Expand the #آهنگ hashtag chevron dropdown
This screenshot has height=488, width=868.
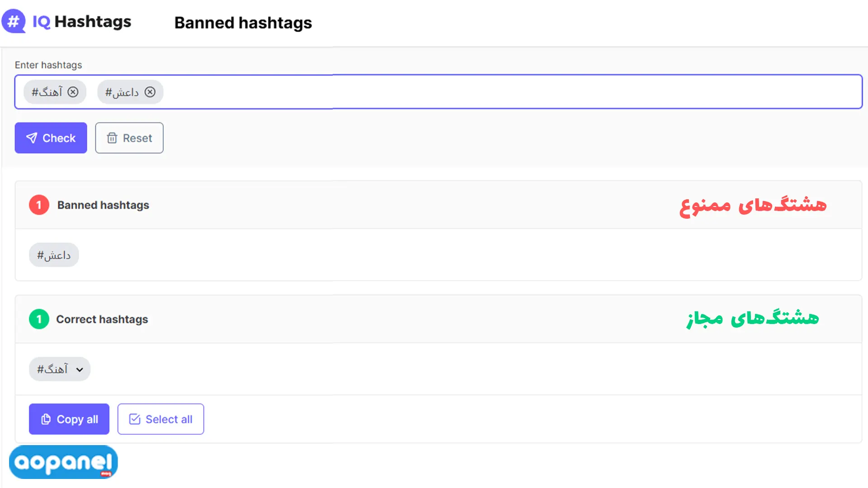[80, 370]
